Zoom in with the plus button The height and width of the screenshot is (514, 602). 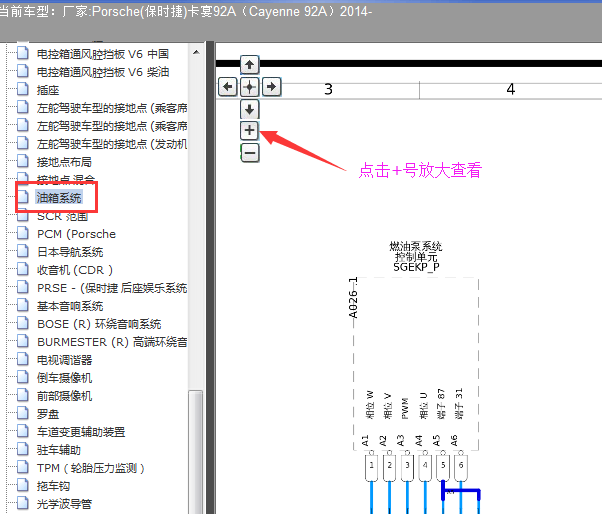(x=250, y=131)
